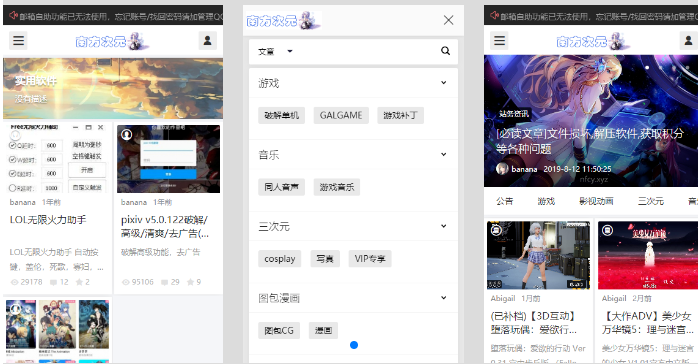
Task: Open the 美少女万华镜5 article title
Action: 648,323
